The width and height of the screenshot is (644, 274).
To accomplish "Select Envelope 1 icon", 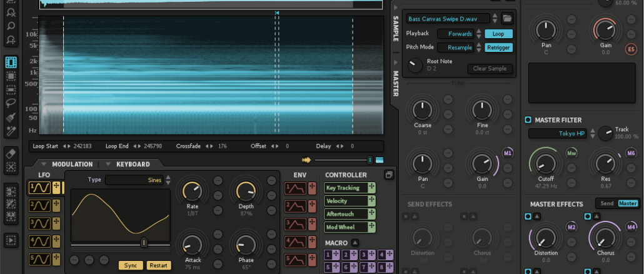I will 296,188.
